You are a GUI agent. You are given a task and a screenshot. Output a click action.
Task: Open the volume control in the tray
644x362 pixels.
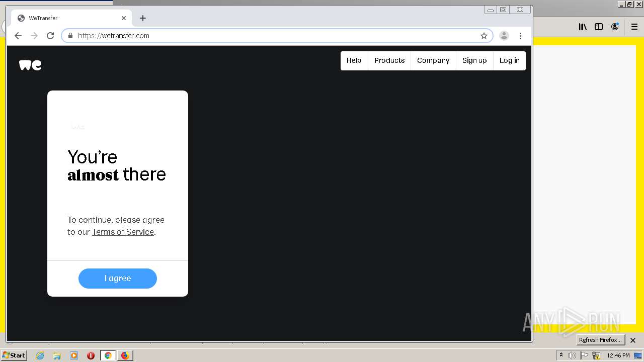click(x=572, y=355)
